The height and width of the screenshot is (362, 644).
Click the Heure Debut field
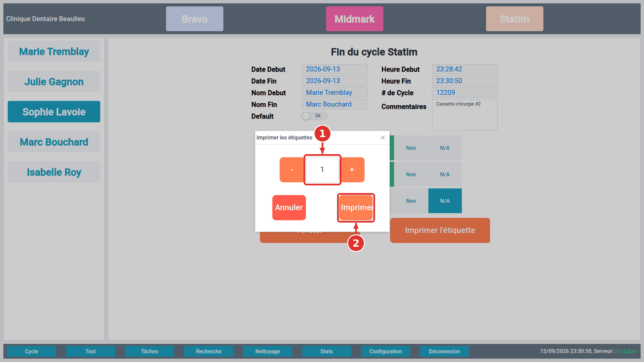(x=465, y=69)
